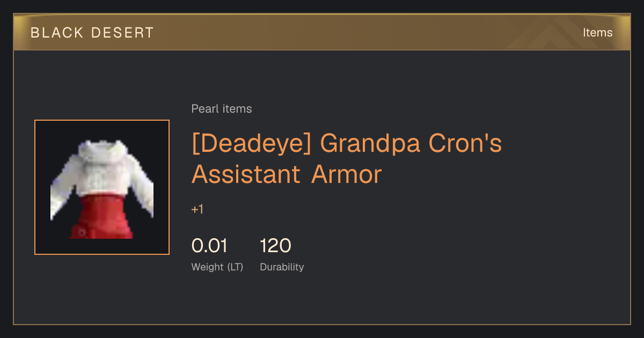
Task: Click the Assistant Armor title line
Action: point(287,174)
